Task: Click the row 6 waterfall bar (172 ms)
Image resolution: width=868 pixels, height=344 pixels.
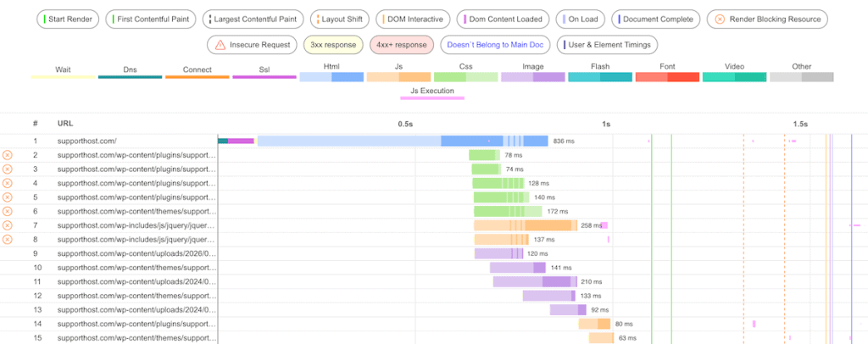Action: [x=509, y=211]
